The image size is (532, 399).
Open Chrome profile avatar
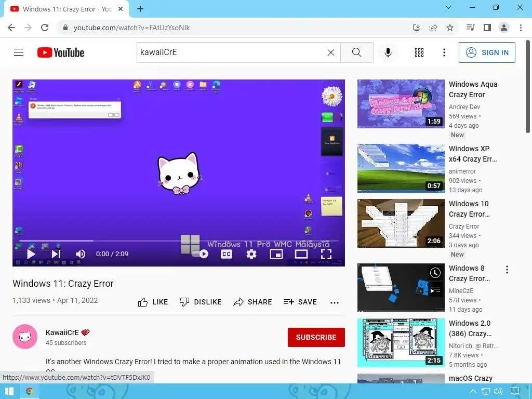(x=504, y=28)
